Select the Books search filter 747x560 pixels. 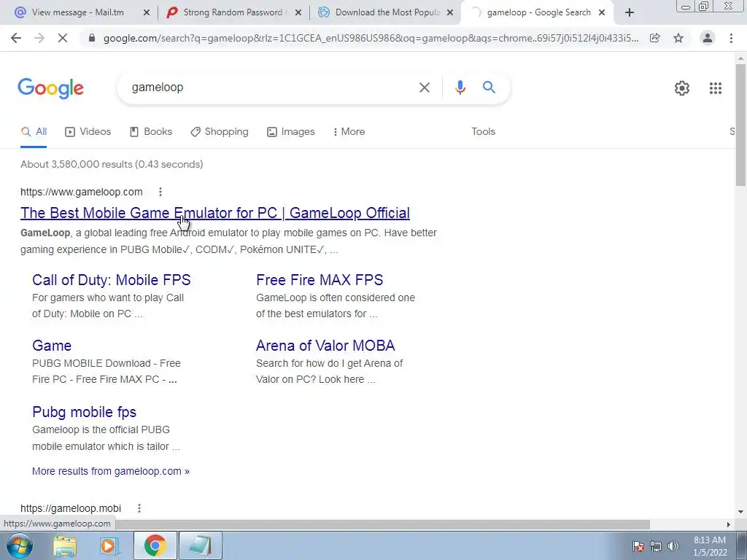click(x=150, y=132)
